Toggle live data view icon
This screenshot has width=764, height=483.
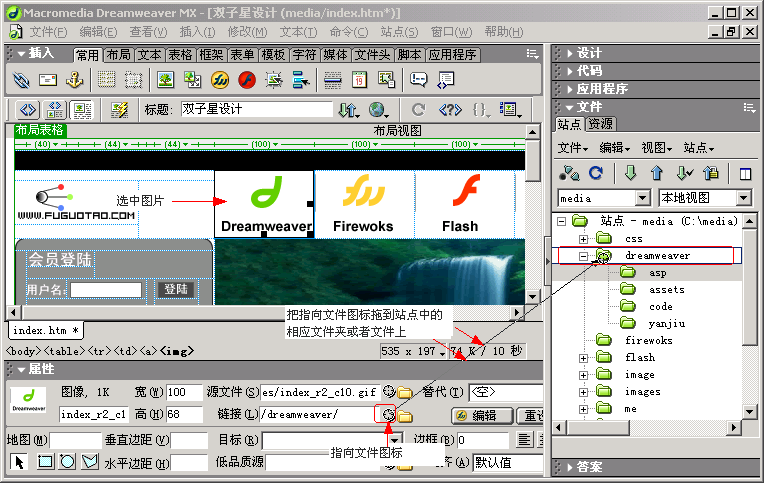coord(118,110)
